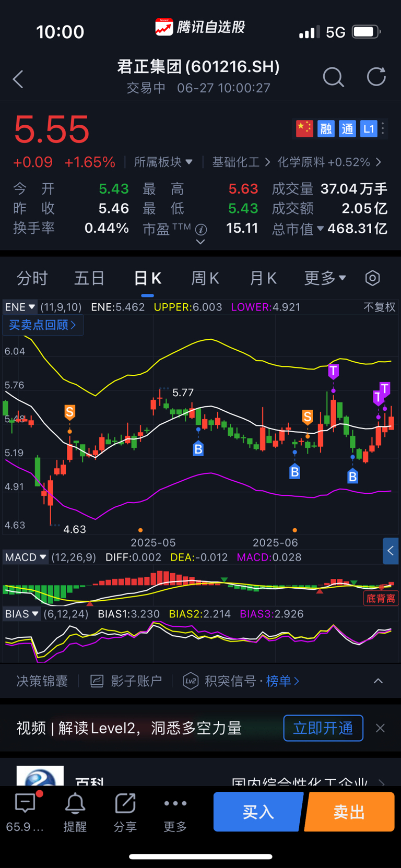Viewport: 401px width, 868px height.
Task: Open the 化学原料 +0.52% sector link
Action: coord(329,162)
